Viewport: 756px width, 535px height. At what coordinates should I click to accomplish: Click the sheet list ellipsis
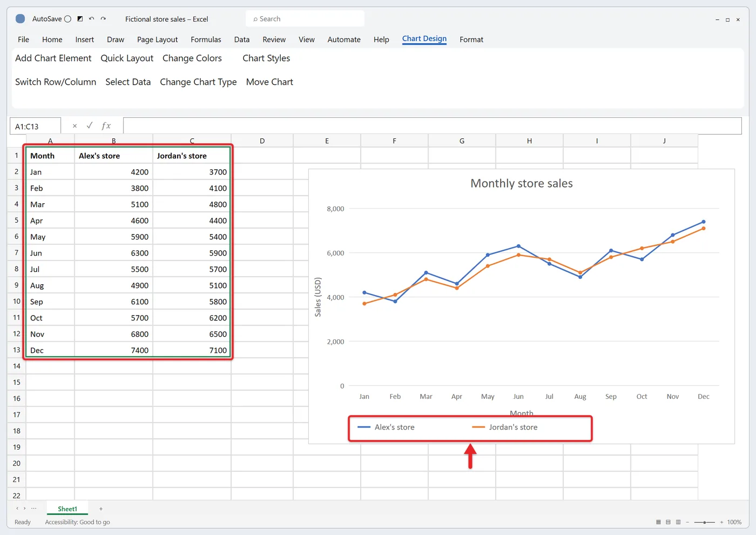[x=34, y=509]
